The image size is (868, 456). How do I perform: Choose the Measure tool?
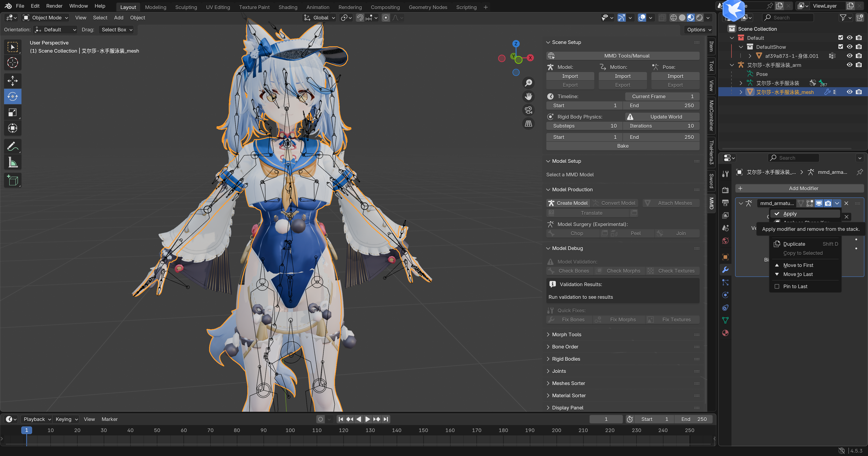coord(12,163)
